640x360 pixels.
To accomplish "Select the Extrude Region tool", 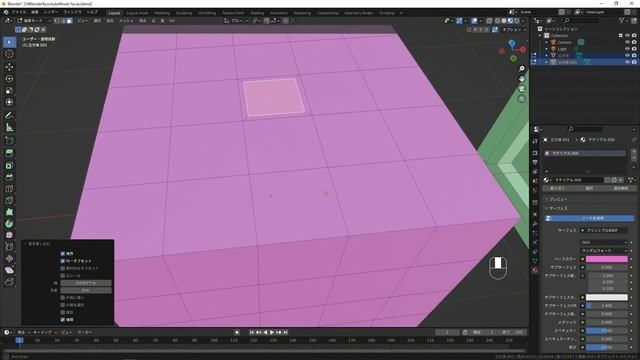I will (x=9, y=153).
